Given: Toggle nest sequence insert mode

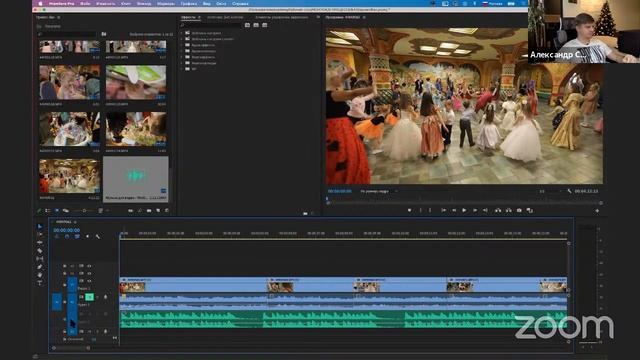Looking at the screenshot, I should coord(57,236).
